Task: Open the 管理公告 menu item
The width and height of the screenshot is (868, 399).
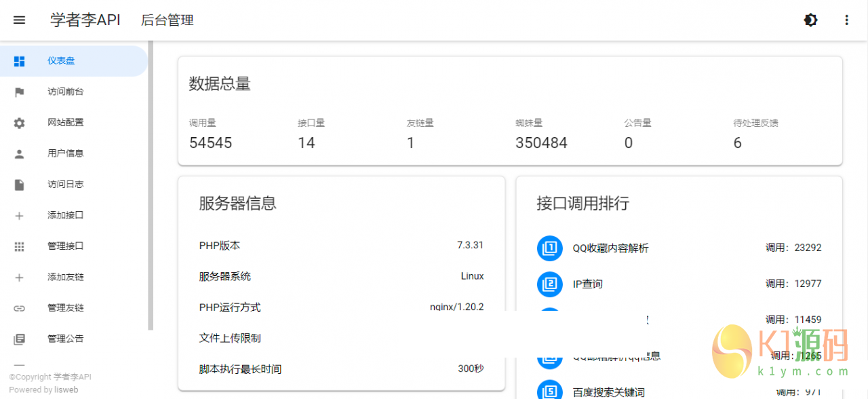Action: [x=66, y=339]
